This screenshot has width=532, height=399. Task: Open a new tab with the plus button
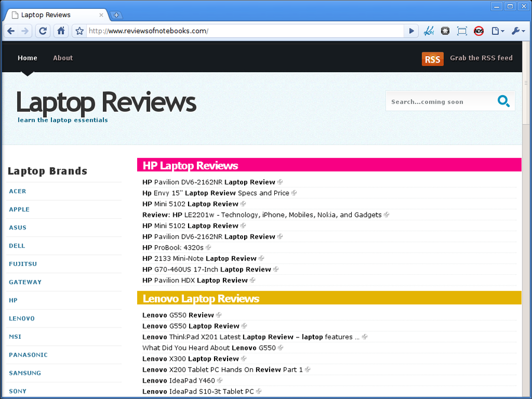click(116, 15)
